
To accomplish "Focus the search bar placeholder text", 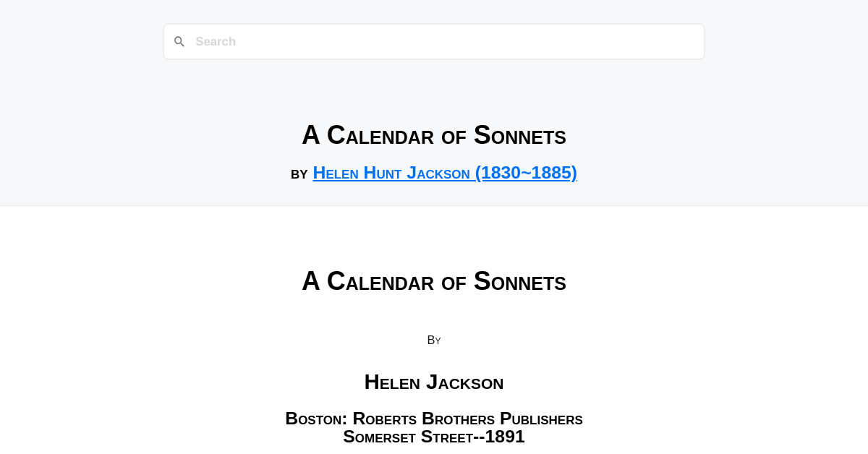I will (216, 41).
